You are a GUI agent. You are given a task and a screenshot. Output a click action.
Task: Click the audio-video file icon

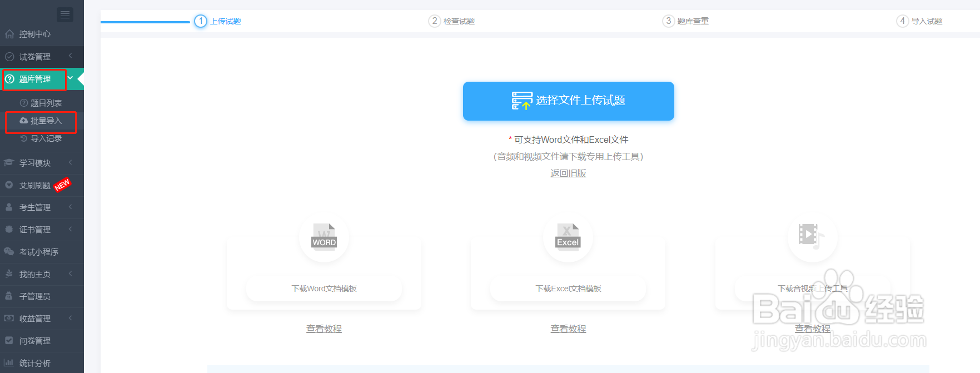coord(810,236)
